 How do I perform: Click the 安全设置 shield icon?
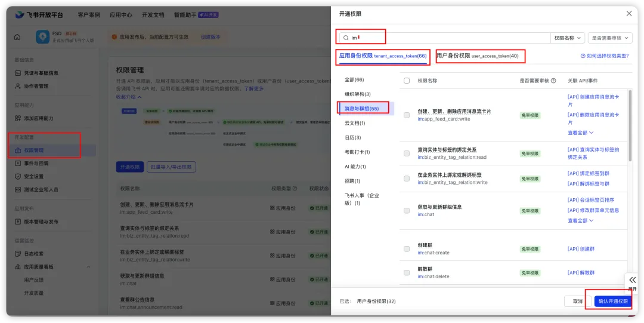pyautogui.click(x=18, y=177)
